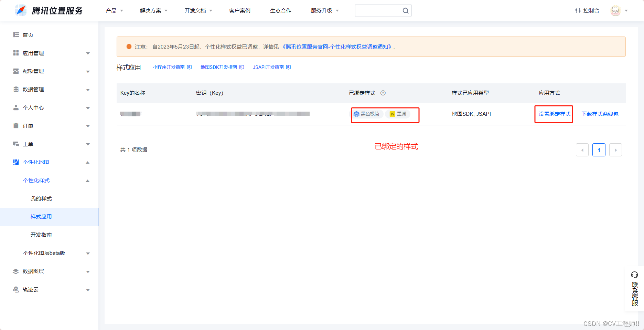Collapse the 个性化地图 arrow
Screen dimensions: 644x330
(x=88, y=162)
